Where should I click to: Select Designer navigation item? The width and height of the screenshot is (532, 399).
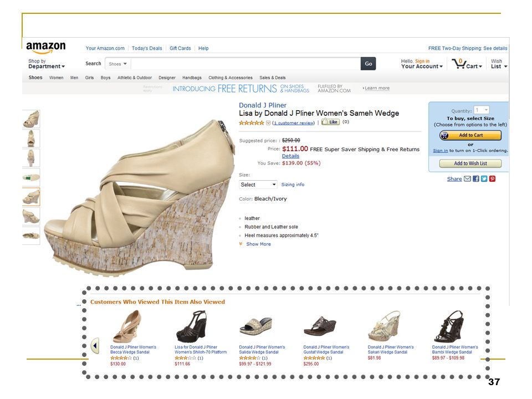pos(167,78)
